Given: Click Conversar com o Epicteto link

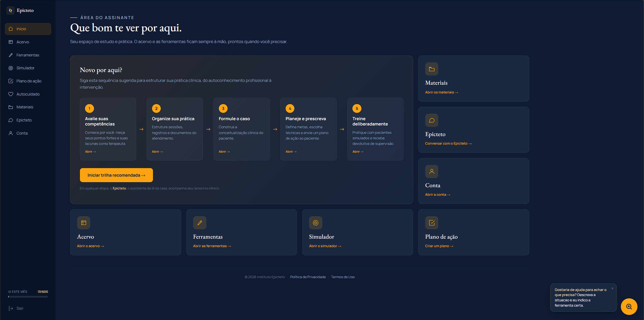Looking at the screenshot, I should [x=448, y=143].
